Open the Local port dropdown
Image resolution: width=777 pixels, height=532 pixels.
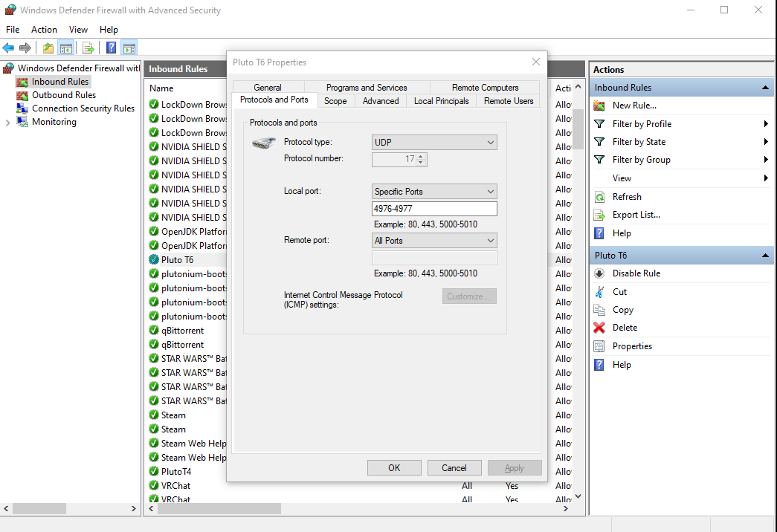[434, 191]
